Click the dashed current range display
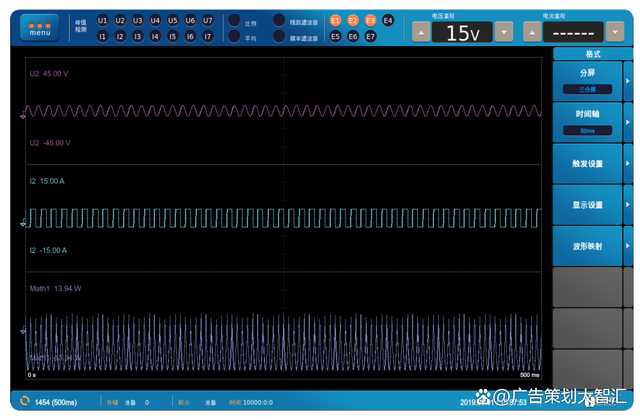This screenshot has width=640, height=419. [x=573, y=32]
